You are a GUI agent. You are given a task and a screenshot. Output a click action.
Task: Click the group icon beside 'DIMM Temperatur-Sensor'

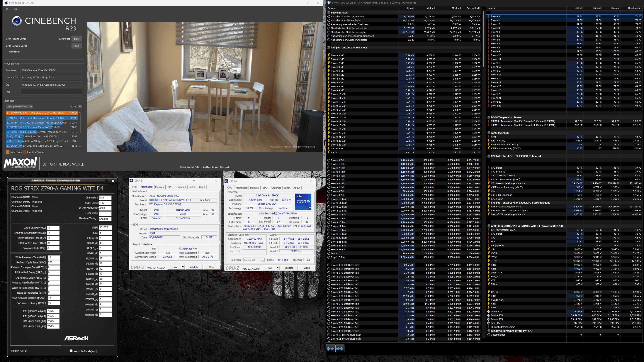click(x=489, y=117)
